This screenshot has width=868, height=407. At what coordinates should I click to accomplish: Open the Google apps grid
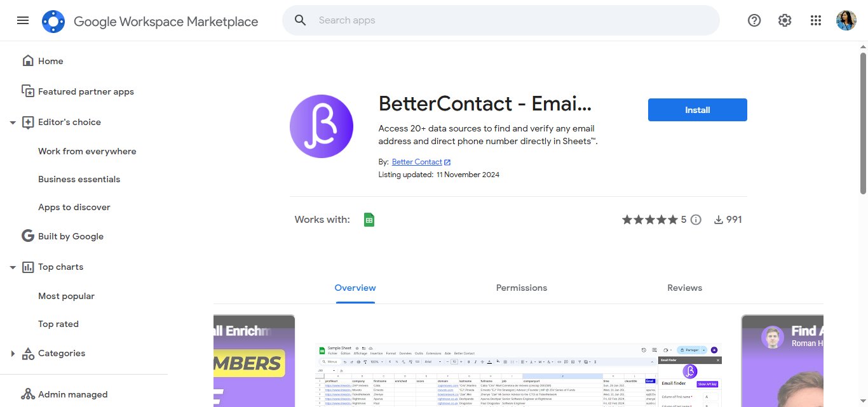point(816,20)
